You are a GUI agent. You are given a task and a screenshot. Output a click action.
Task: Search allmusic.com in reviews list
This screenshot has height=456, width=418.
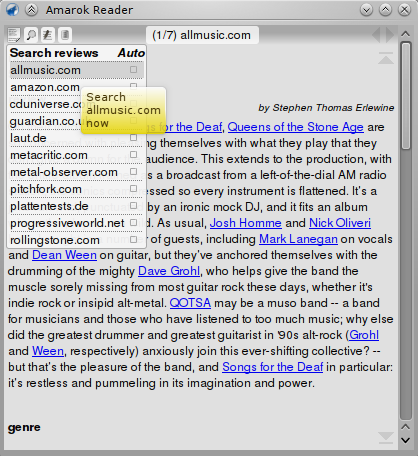click(46, 70)
